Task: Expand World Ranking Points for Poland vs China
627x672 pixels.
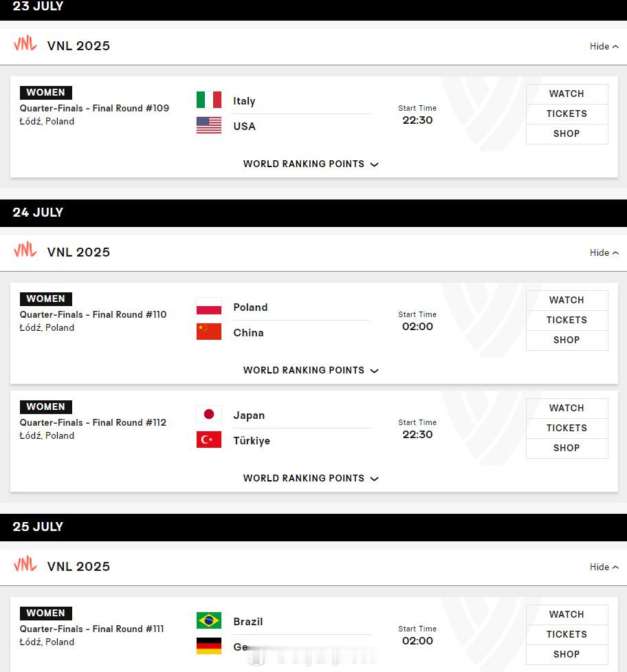Action: click(311, 370)
